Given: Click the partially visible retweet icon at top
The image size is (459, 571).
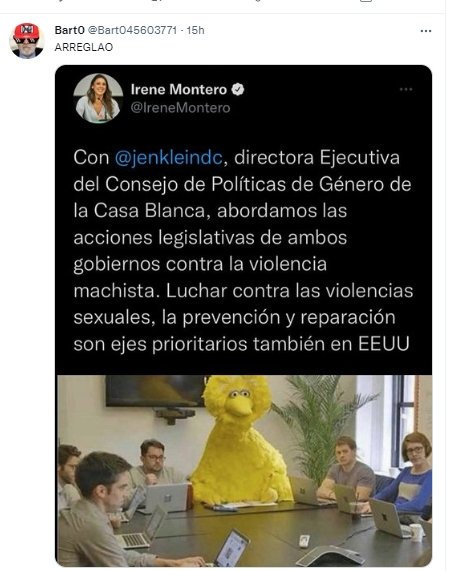Looking at the screenshot, I should point(157,1).
